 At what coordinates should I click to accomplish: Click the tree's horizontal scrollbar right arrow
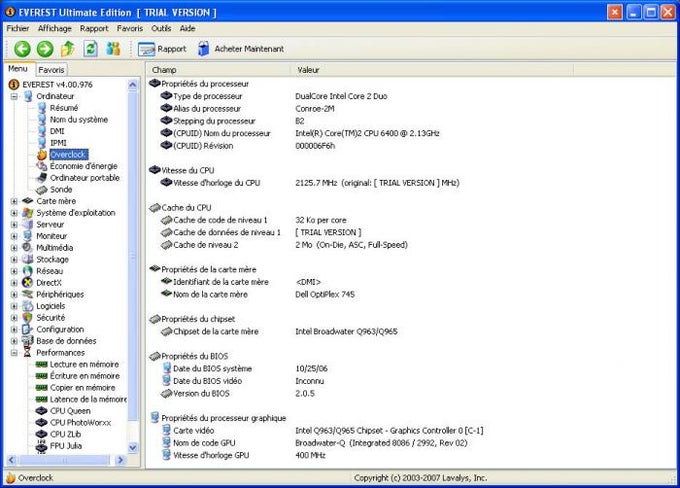click(x=121, y=460)
